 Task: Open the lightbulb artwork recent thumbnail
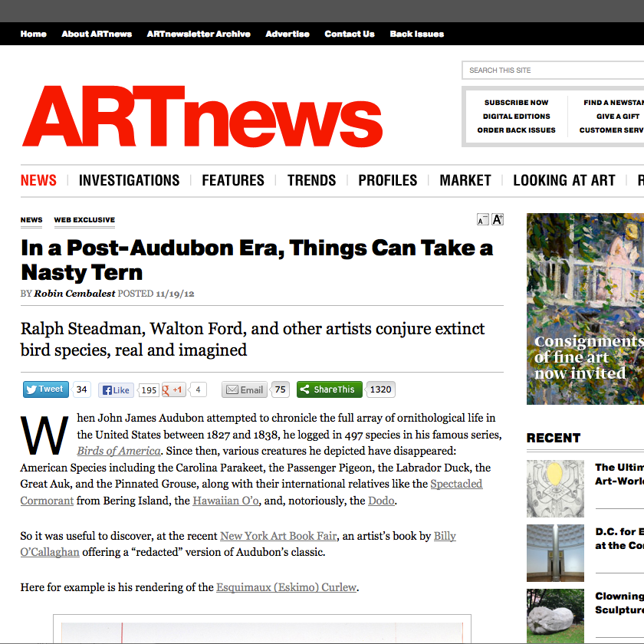click(x=555, y=489)
